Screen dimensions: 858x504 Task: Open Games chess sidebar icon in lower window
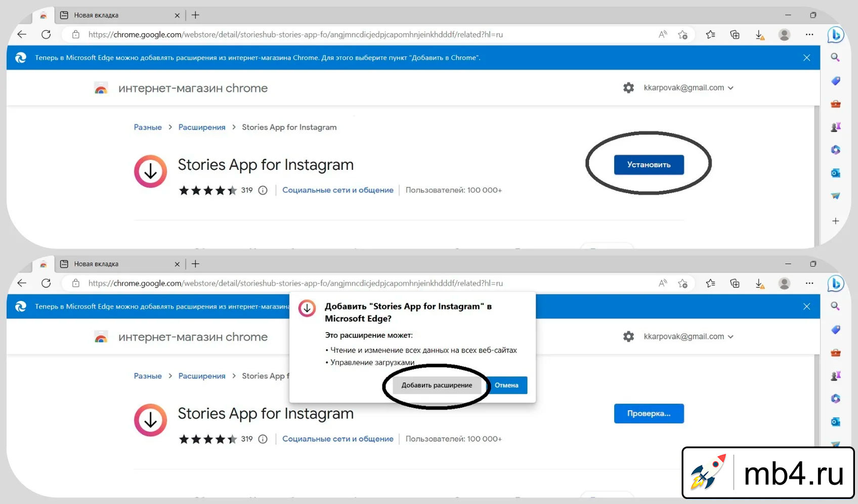click(x=836, y=376)
